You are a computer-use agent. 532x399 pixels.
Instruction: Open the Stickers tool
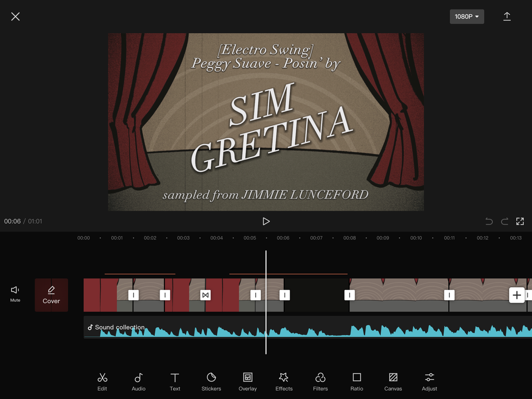[211, 382]
